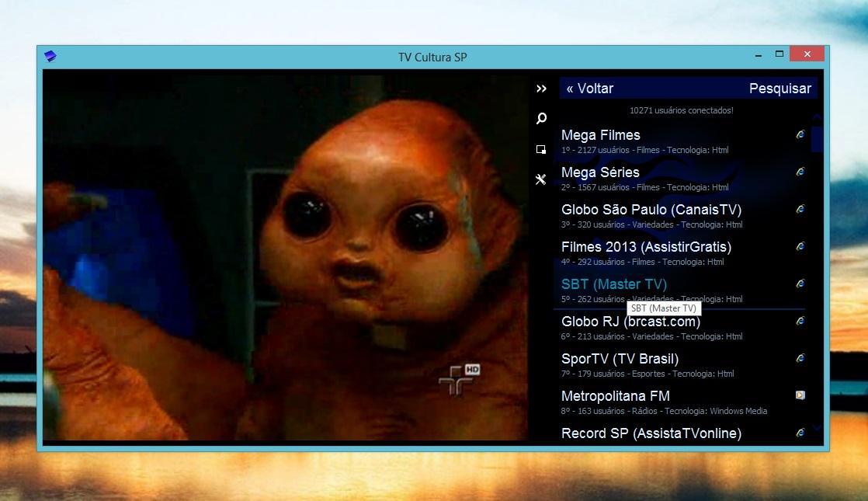
Task: Click '6º - 213 usuários - Variedades' details
Action: [651, 336]
